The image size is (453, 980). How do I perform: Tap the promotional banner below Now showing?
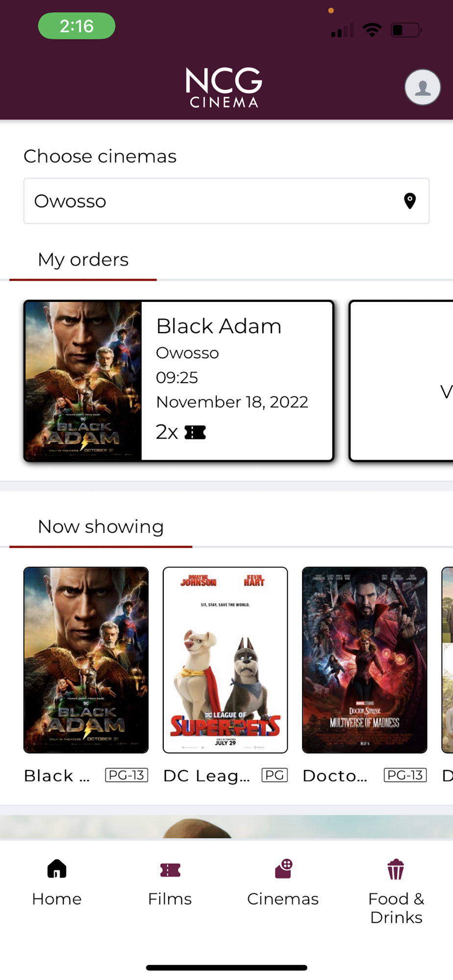226,827
